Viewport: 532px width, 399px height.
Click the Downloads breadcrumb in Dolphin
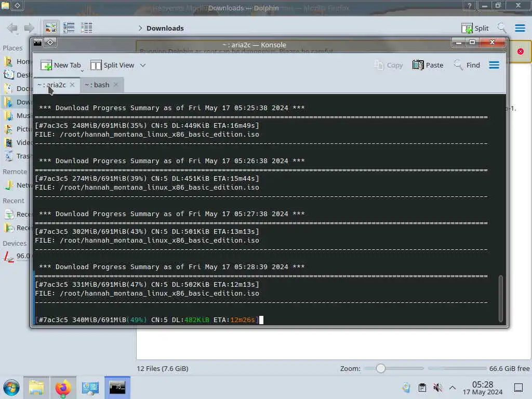pyautogui.click(x=165, y=28)
